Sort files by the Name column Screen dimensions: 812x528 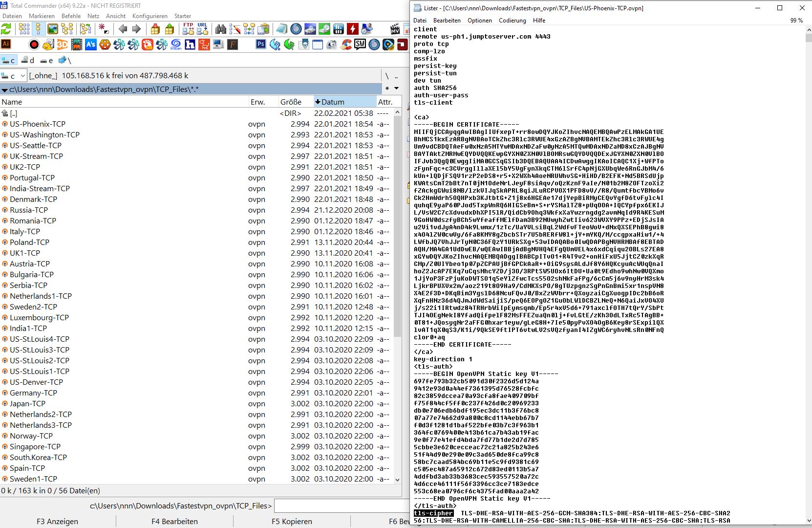[124, 102]
